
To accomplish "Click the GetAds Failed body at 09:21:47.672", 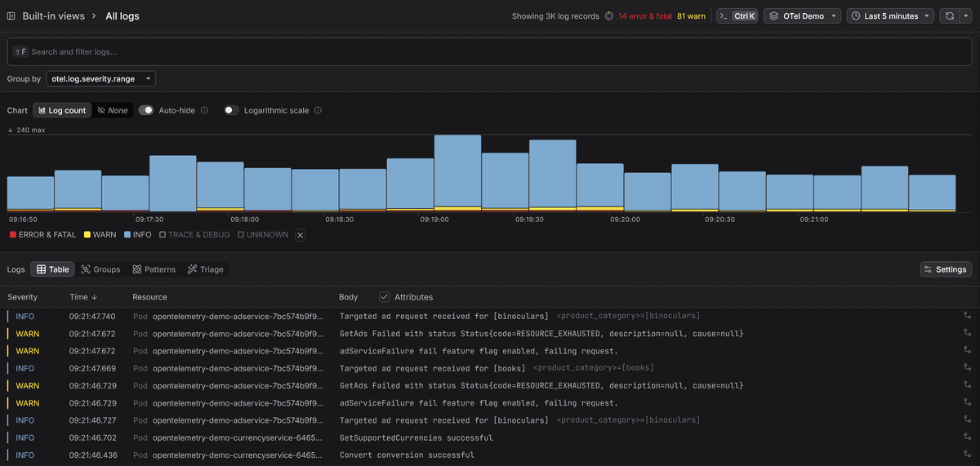I will click(541, 333).
